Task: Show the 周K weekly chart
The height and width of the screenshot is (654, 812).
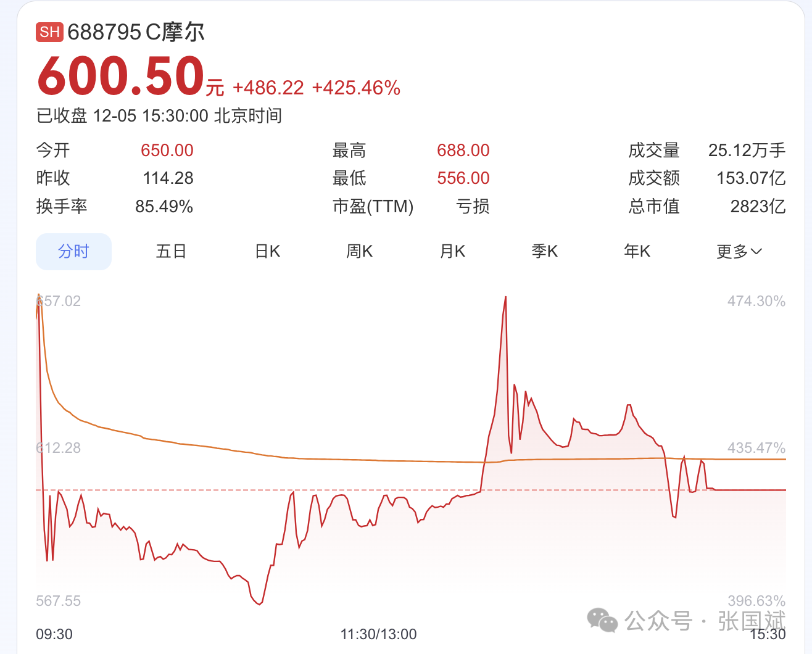Action: pos(360,252)
